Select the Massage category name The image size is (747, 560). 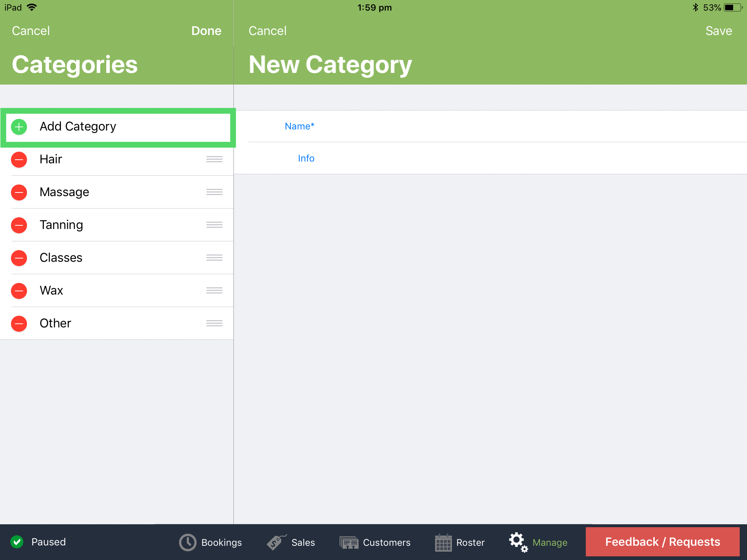click(65, 192)
